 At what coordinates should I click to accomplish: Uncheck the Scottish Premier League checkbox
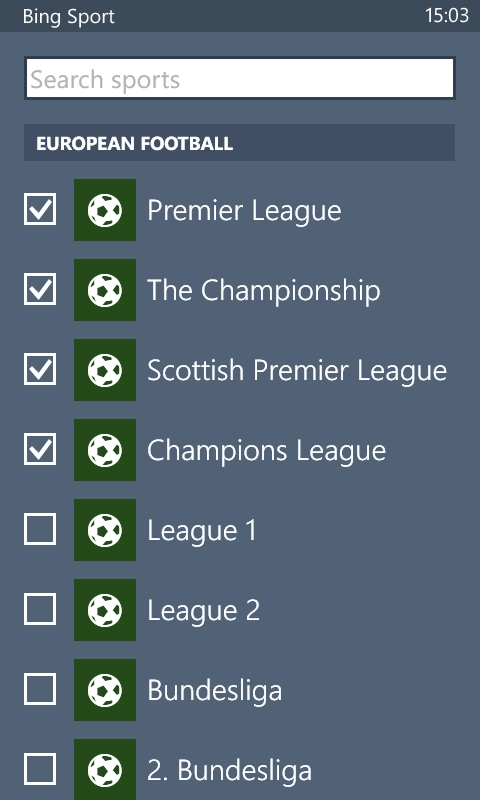click(40, 369)
